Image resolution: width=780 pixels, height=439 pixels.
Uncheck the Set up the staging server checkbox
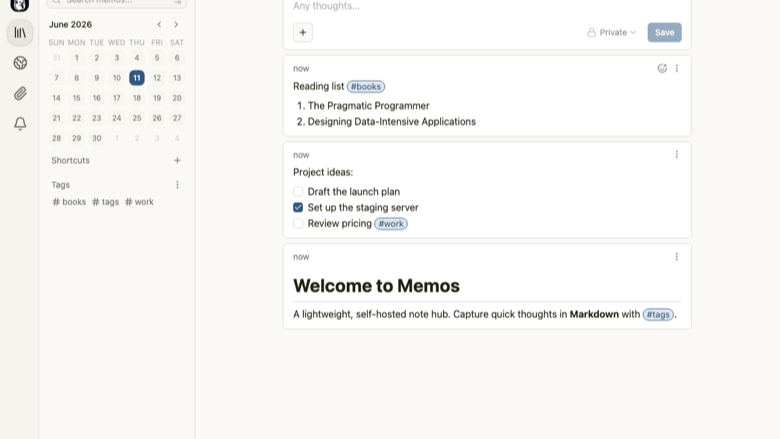(298, 207)
